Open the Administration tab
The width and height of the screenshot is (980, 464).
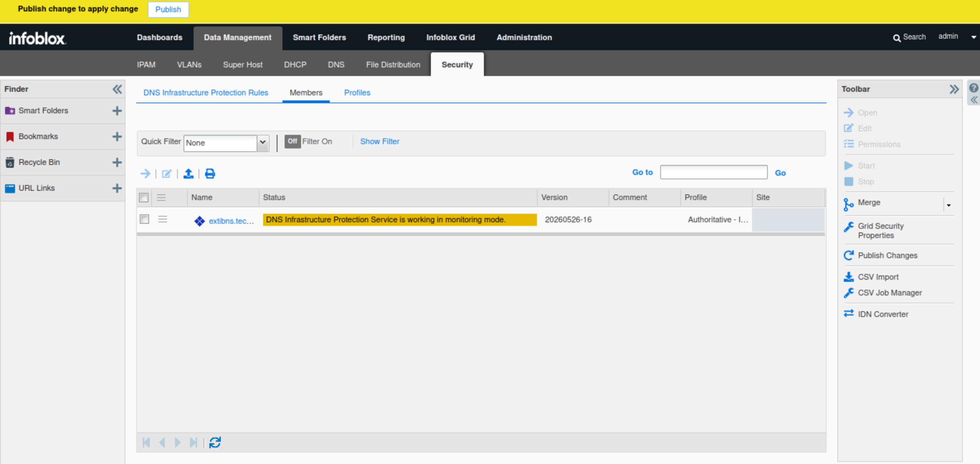click(x=524, y=38)
